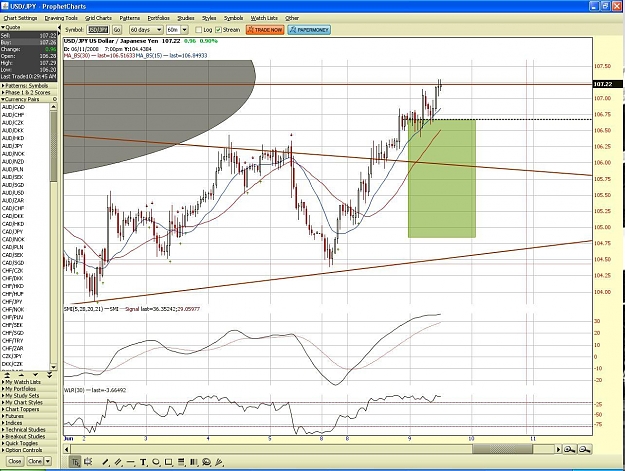
Task: Toggle the Stream checkbox
Action: [x=218, y=30]
